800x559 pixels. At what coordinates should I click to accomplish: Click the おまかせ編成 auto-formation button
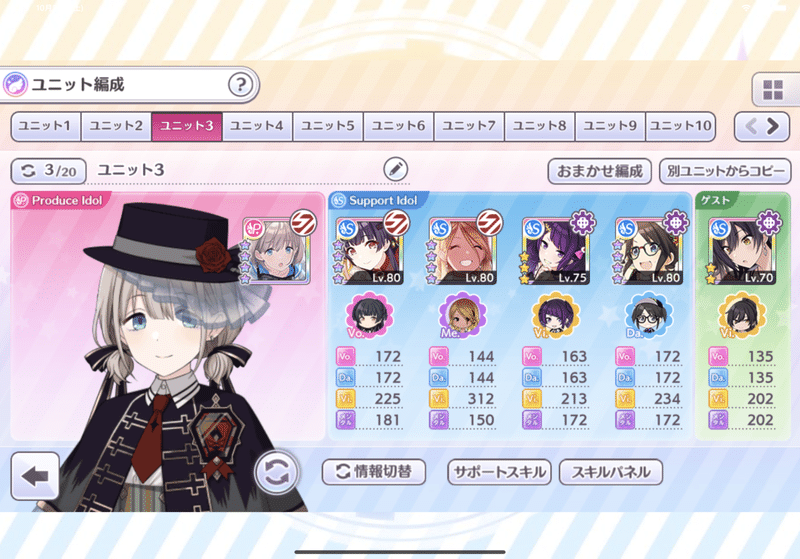tap(599, 171)
